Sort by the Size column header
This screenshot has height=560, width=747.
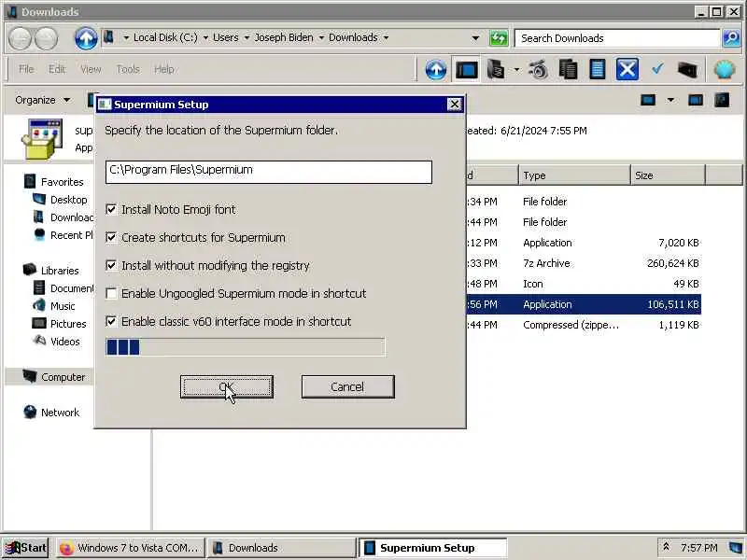(x=668, y=175)
